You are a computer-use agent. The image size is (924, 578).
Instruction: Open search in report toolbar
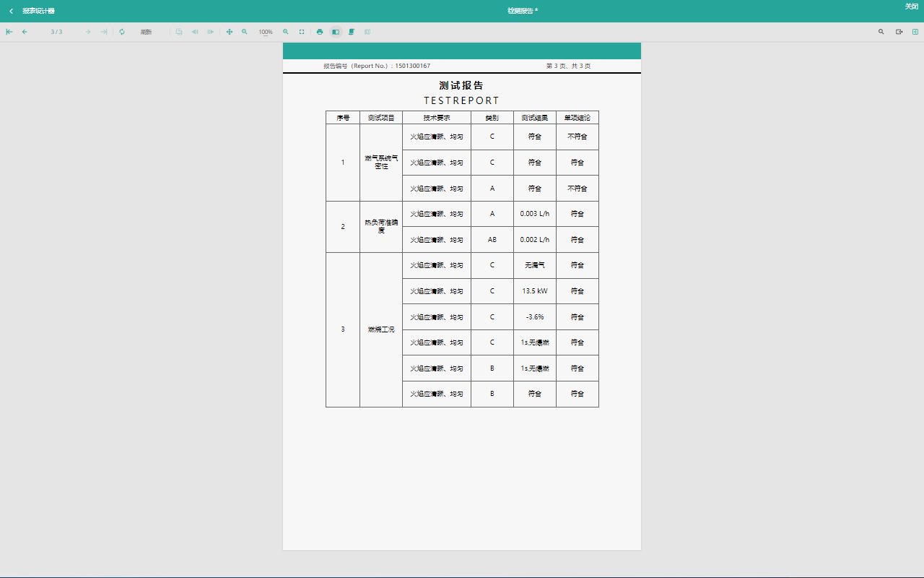(881, 32)
